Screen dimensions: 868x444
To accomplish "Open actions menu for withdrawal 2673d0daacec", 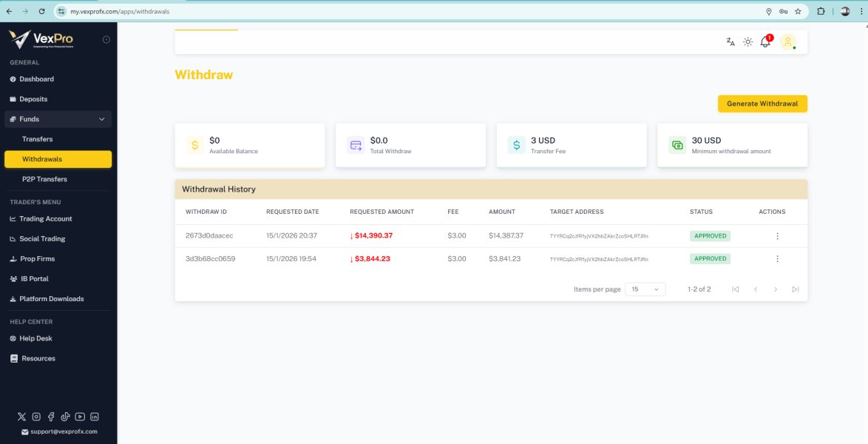I will click(x=777, y=236).
